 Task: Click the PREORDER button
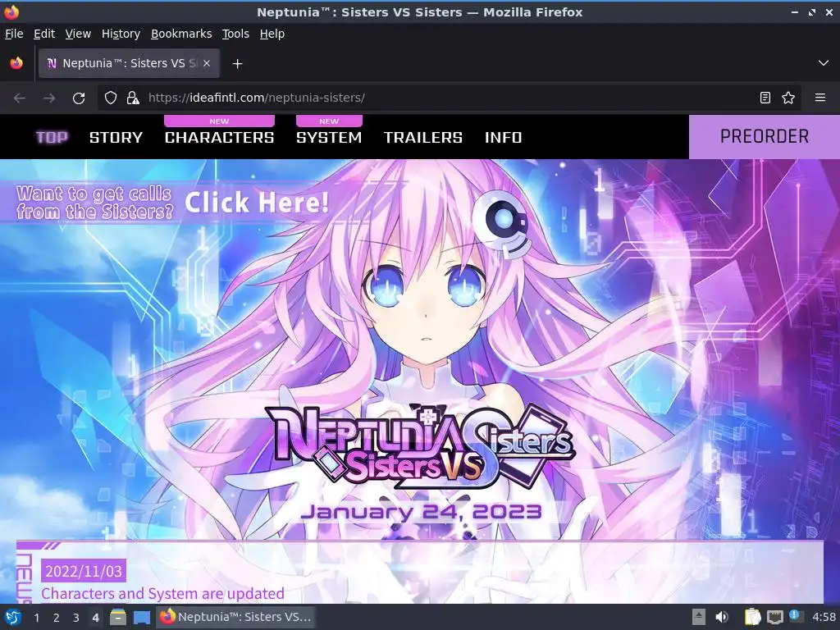click(765, 137)
